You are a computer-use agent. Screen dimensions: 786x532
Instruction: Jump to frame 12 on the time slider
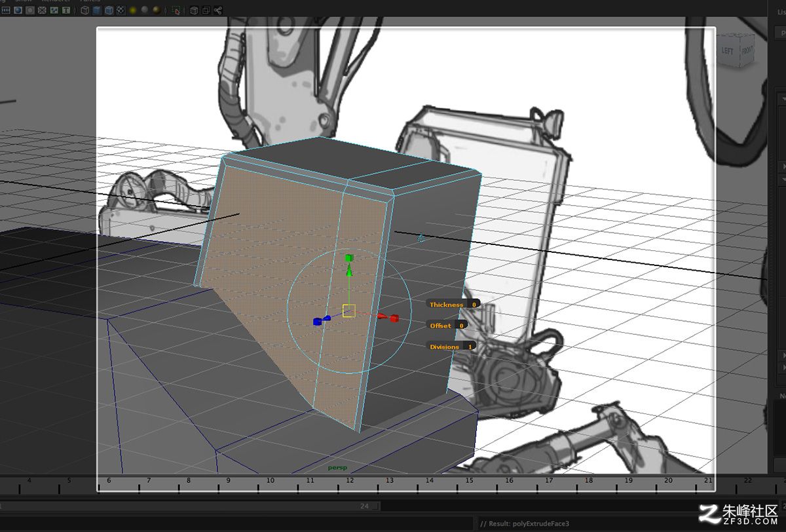350,481
